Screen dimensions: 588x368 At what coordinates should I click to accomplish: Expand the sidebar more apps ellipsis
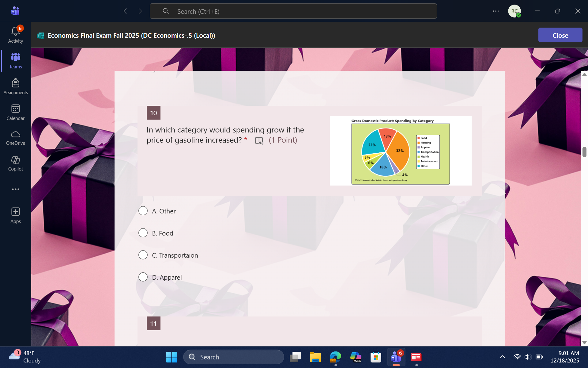point(15,189)
